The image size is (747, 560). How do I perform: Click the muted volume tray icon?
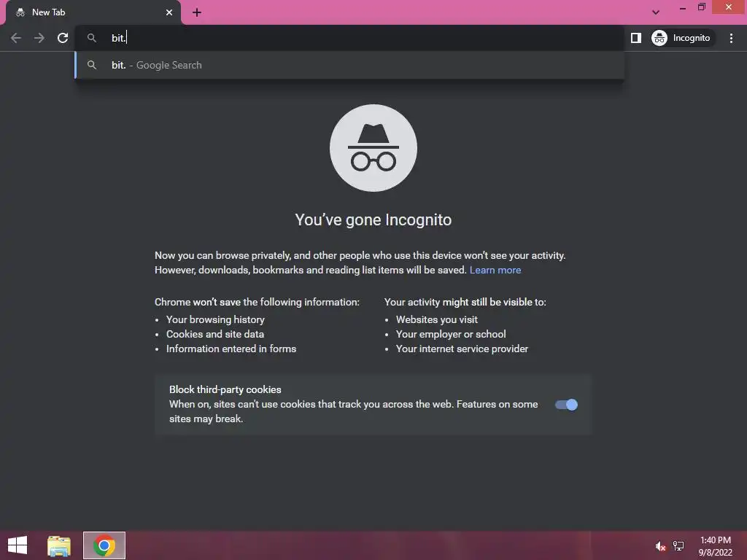coord(659,546)
